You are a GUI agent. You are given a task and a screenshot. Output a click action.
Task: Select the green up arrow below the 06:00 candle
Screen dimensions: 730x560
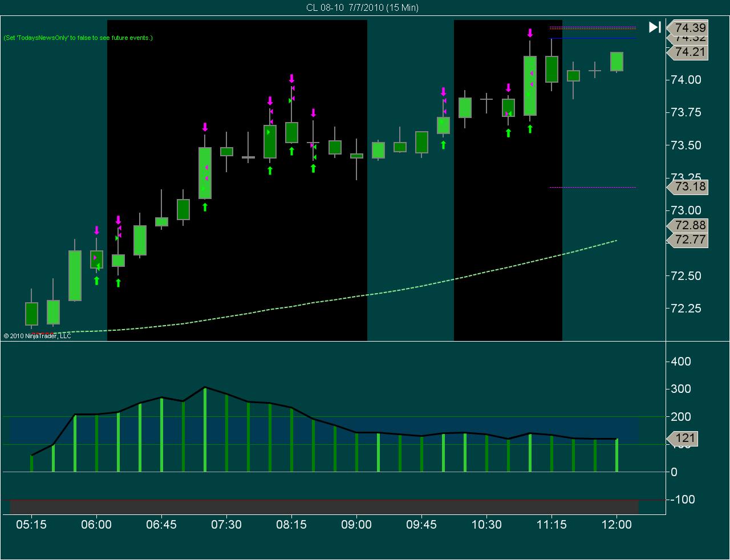(x=96, y=281)
